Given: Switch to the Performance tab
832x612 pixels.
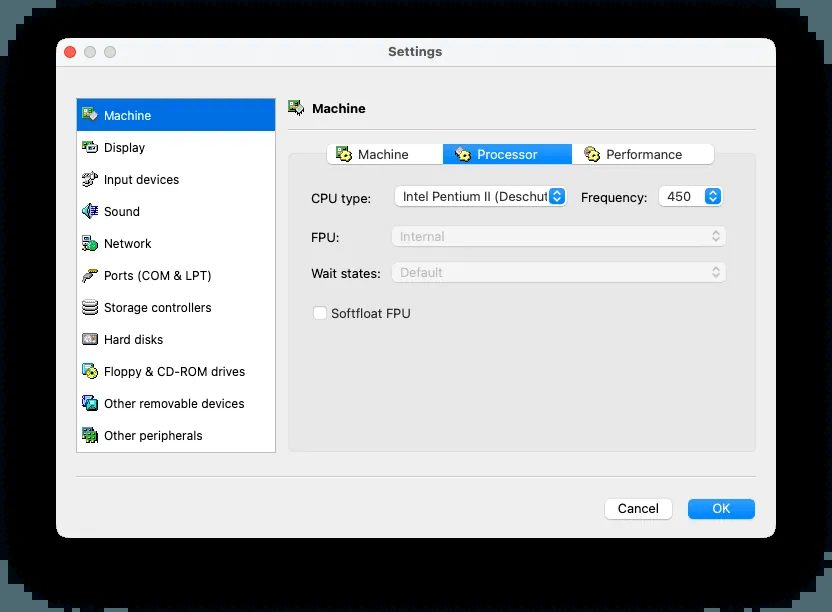Looking at the screenshot, I should (x=643, y=154).
